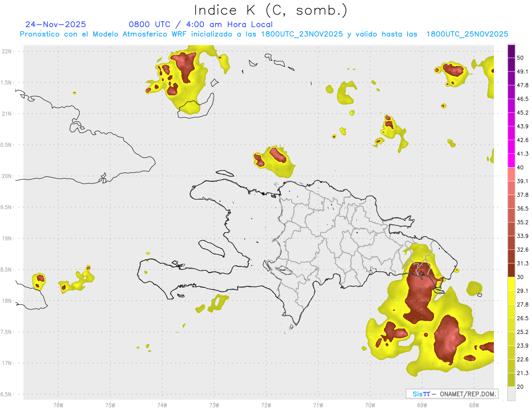Click the "76W" longitude label
The width and height of the screenshot is (532, 411).
coord(58,405)
